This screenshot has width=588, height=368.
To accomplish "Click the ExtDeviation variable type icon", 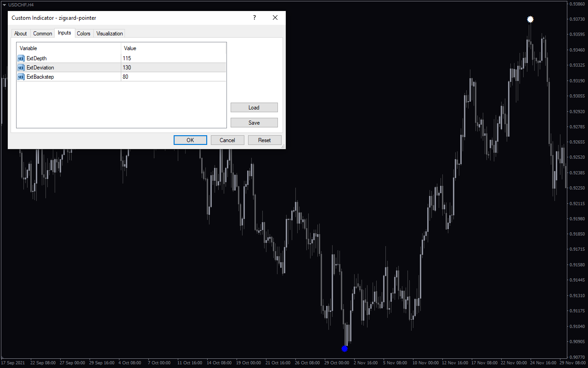I will click(21, 68).
